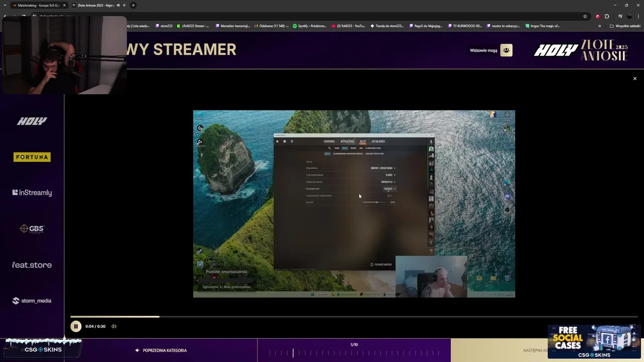This screenshot has height=362, width=644.
Task: Open the Wszystkie zakładki folder
Action: pos(625,26)
